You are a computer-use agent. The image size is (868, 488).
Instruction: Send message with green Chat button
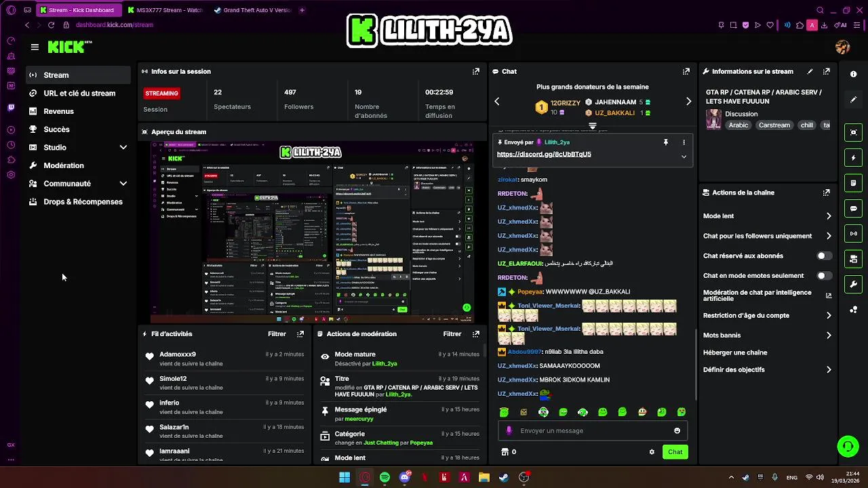pyautogui.click(x=675, y=452)
